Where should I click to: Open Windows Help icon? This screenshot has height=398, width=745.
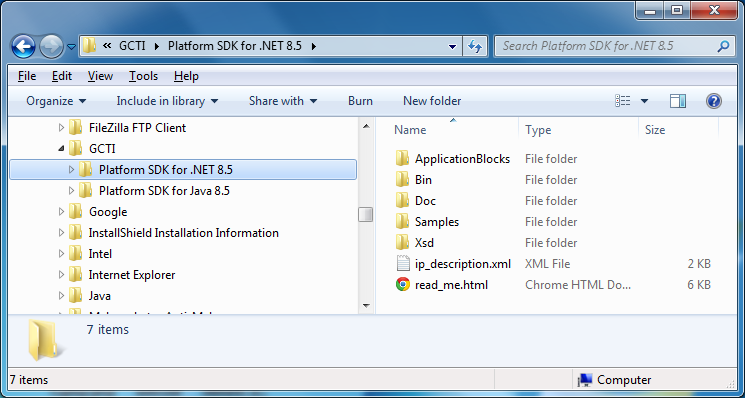[x=714, y=101]
